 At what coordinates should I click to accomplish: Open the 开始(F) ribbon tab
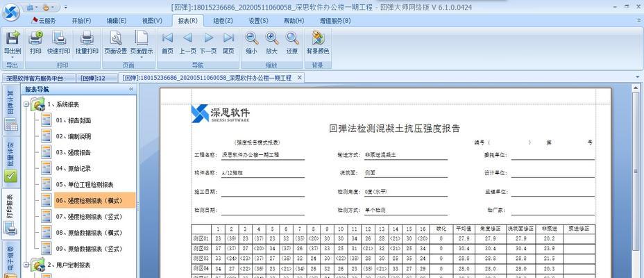coord(81,21)
